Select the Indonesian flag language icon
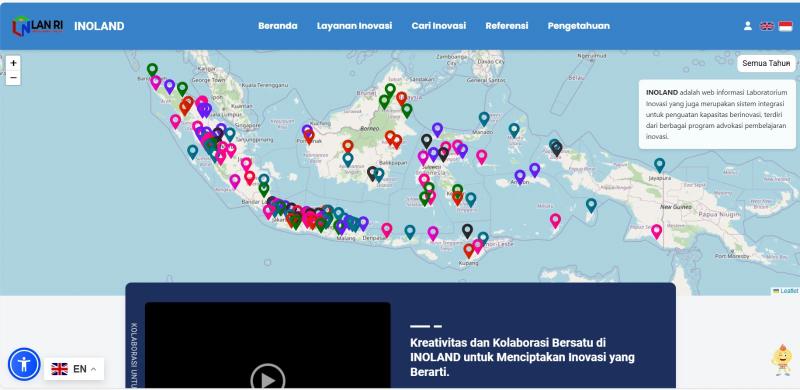Screen dimensions: 800x390 (785, 26)
